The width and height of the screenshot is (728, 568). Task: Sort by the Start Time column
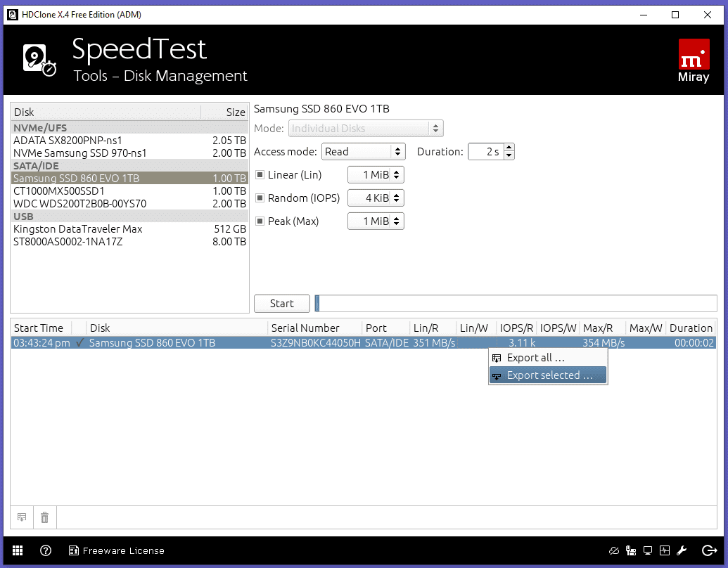click(41, 328)
